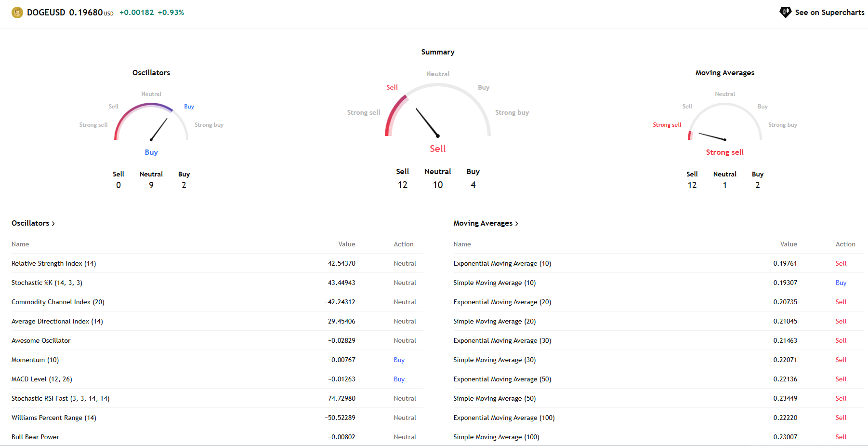Click the DOGEUSD symbol name
The width and height of the screenshot is (868, 446).
coord(46,13)
